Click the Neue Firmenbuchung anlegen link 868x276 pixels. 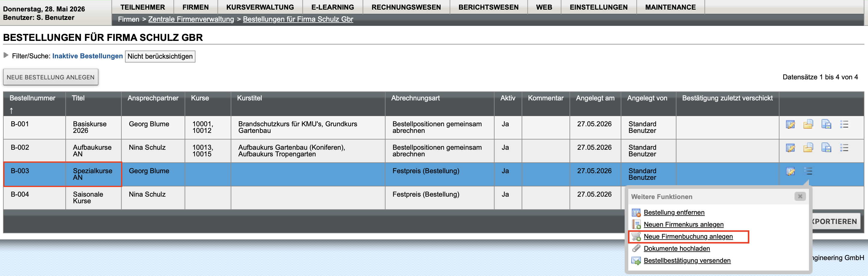pos(688,236)
